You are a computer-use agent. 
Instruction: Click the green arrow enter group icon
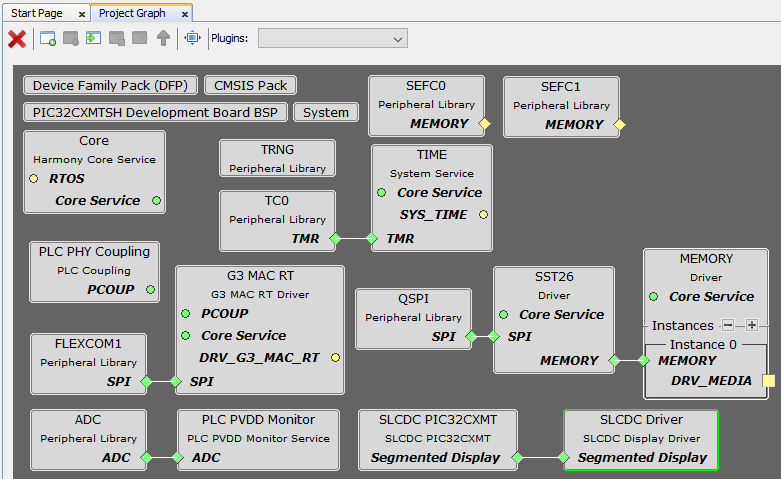tap(94, 38)
